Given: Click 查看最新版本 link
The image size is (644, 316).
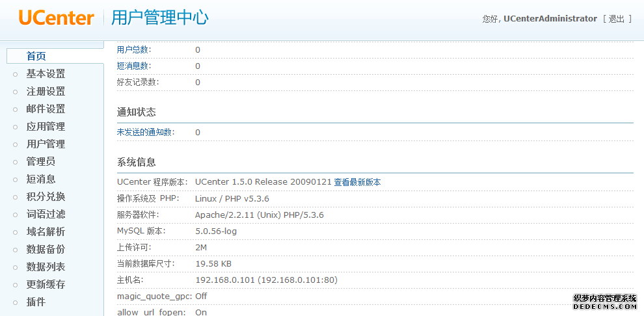Looking at the screenshot, I should (x=357, y=182).
